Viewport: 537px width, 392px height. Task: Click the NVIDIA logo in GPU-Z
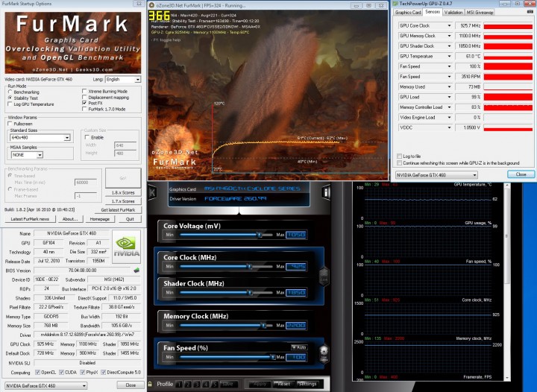[x=126, y=246]
